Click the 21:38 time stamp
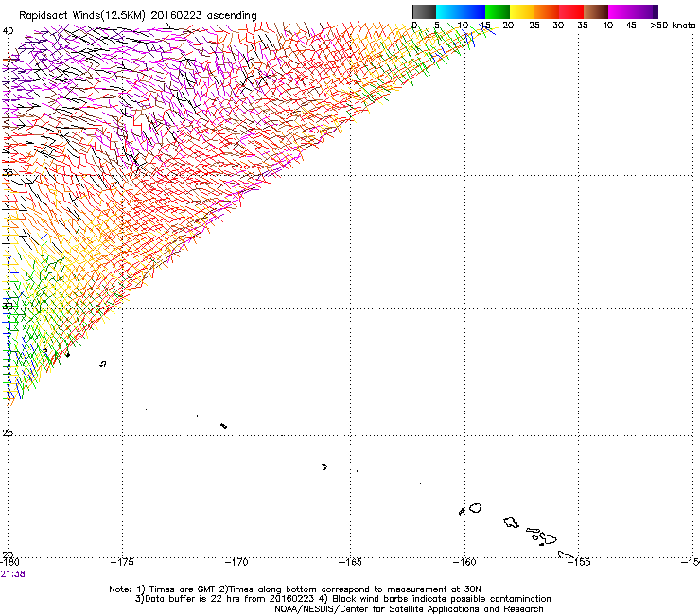The width and height of the screenshot is (700, 615). click(12, 574)
